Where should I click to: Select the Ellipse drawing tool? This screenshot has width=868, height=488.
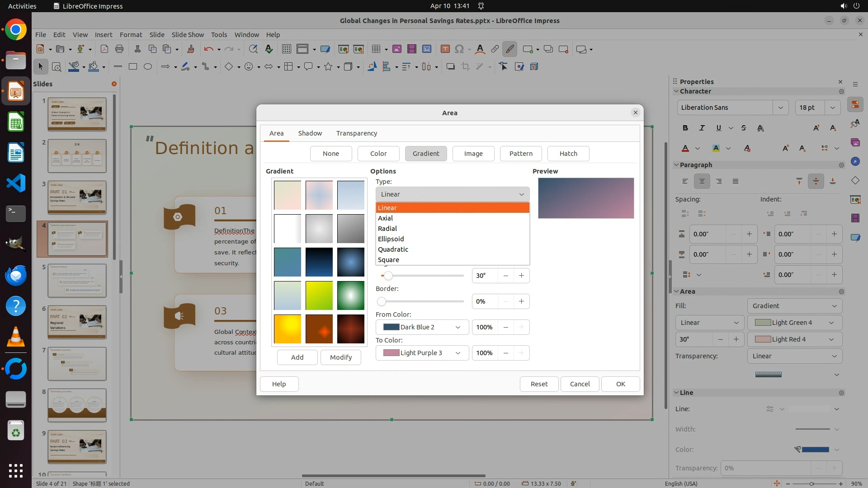(x=148, y=66)
